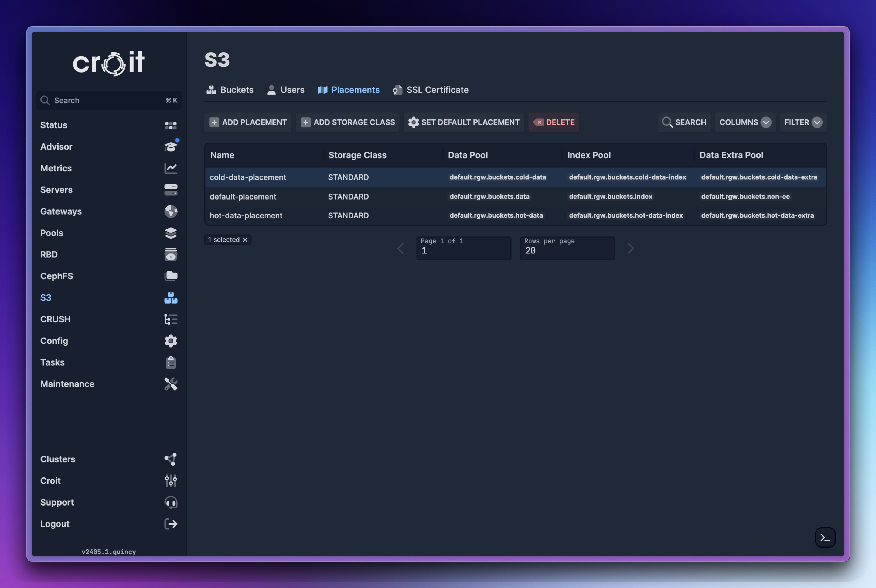Click the Clusters network icon
876x588 pixels.
pos(171,459)
